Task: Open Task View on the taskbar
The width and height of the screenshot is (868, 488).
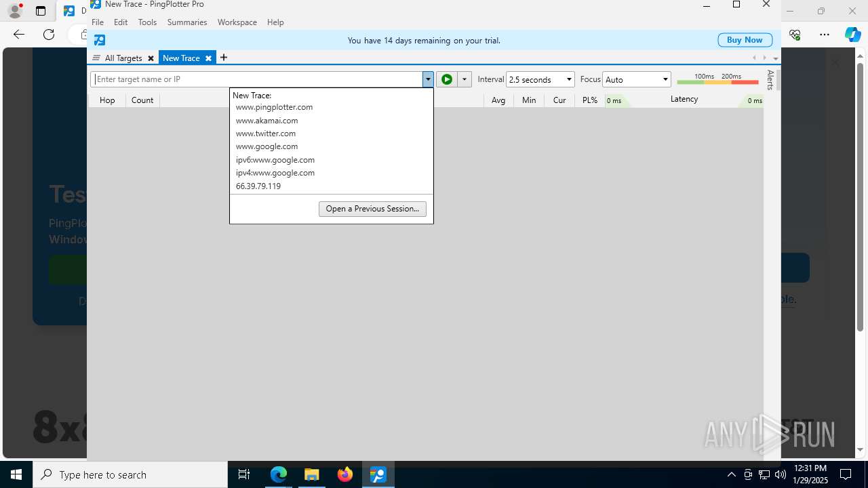Action: pos(244,474)
